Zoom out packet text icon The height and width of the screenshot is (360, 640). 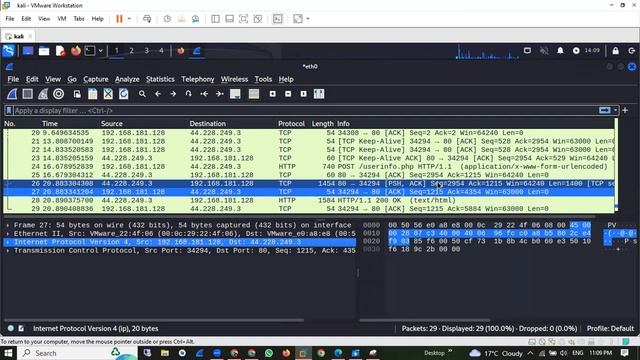[288, 94]
